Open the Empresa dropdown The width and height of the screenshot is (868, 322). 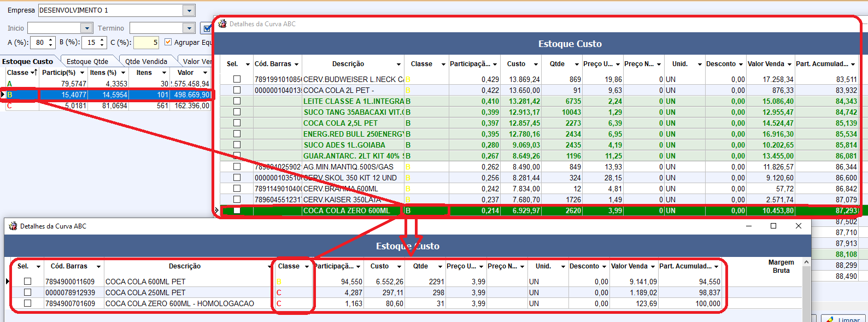189,10
